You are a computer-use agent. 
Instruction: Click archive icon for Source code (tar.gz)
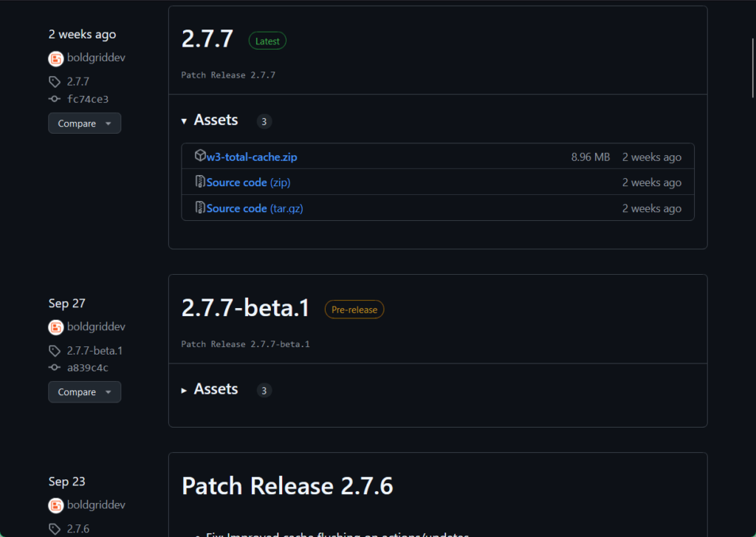coord(200,208)
